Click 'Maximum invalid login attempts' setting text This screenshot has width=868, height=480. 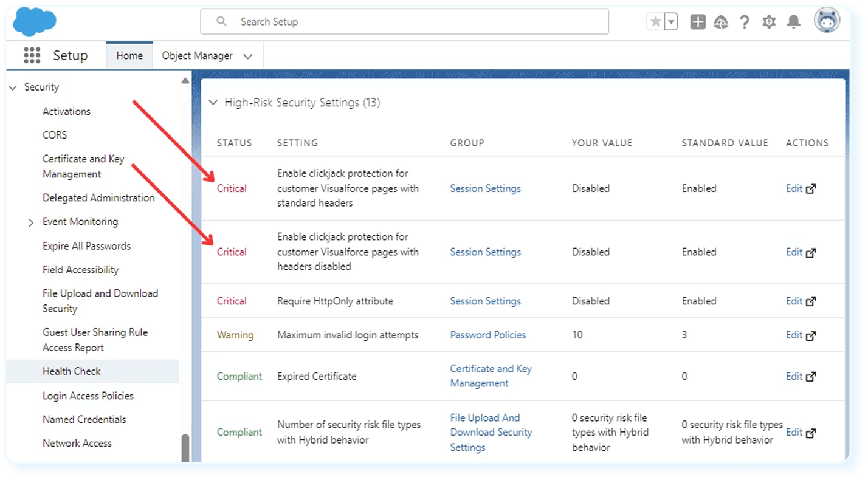[348, 335]
